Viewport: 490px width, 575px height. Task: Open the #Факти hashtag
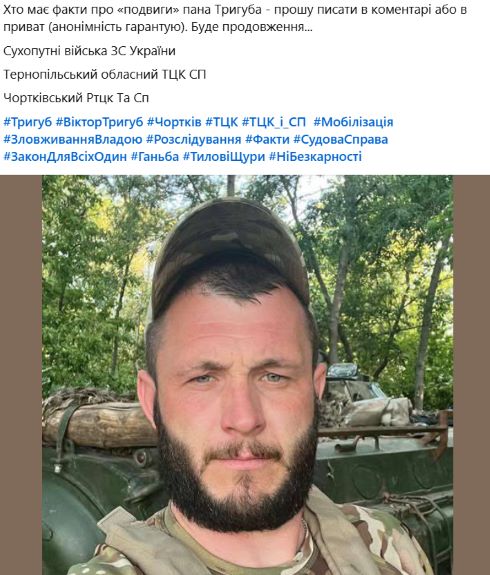pos(267,139)
